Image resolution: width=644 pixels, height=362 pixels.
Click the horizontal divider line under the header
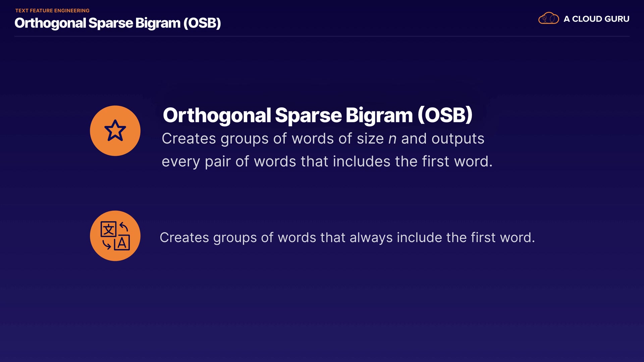pyautogui.click(x=322, y=36)
